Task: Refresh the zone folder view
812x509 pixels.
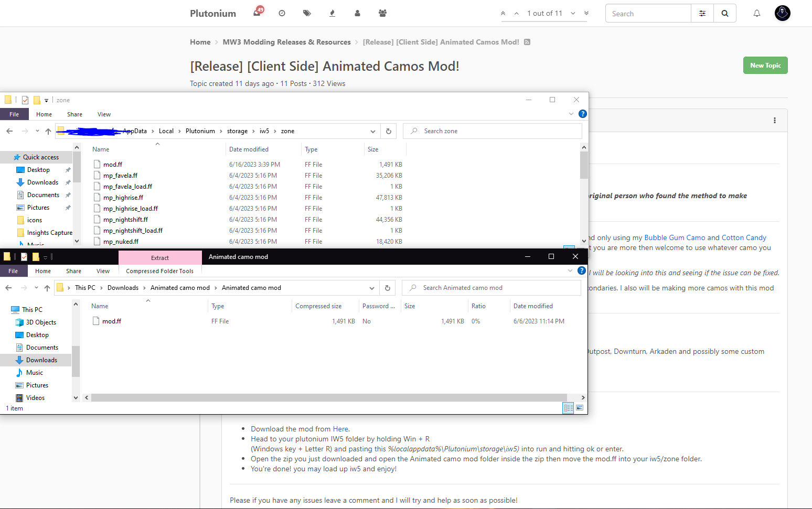Action: [x=389, y=131]
